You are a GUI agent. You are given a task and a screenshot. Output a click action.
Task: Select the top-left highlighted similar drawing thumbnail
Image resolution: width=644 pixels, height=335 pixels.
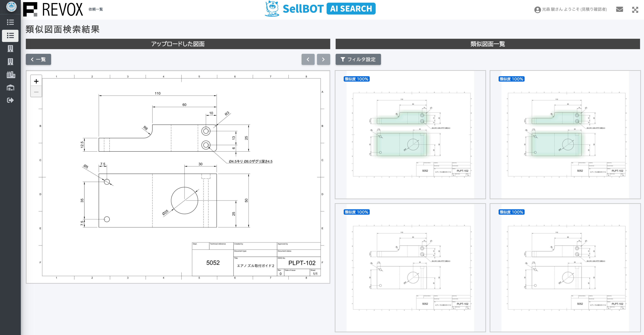coord(410,135)
